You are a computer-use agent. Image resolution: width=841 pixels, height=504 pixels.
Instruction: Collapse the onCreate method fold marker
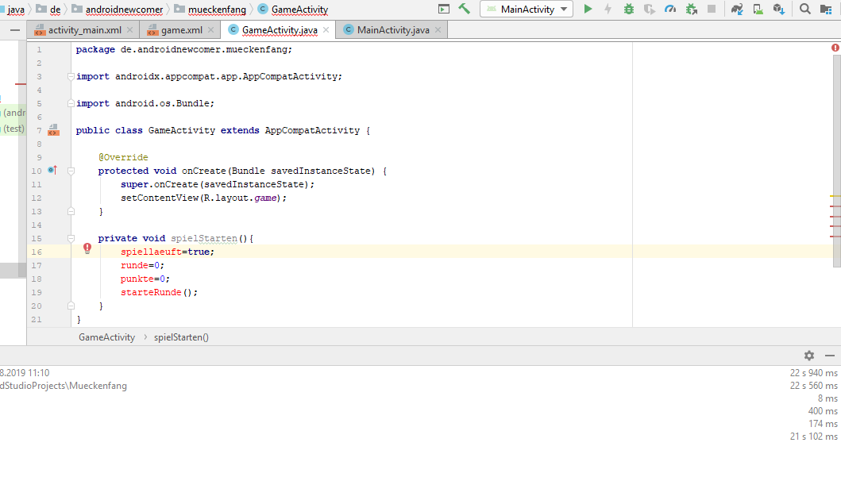click(x=71, y=171)
